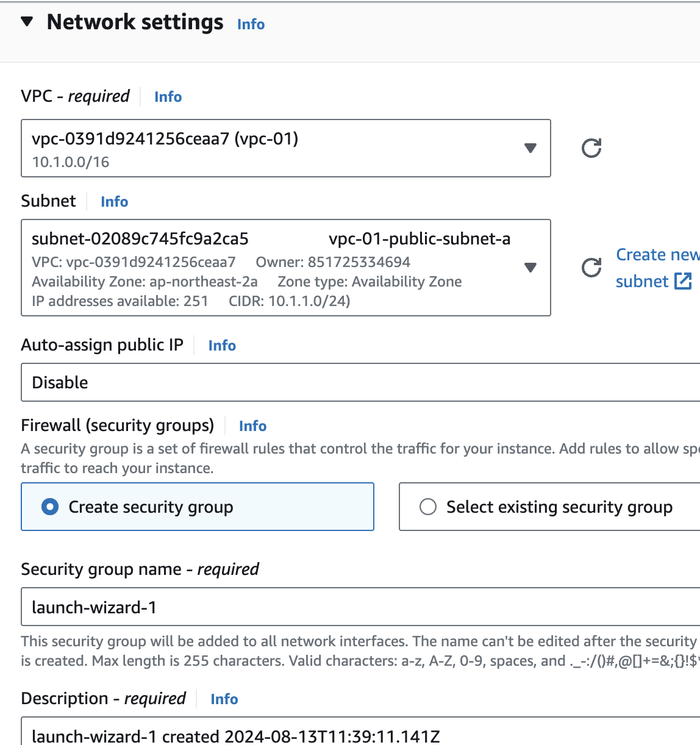
Task: Open the Subnet selection dropdown
Action: tap(285, 268)
